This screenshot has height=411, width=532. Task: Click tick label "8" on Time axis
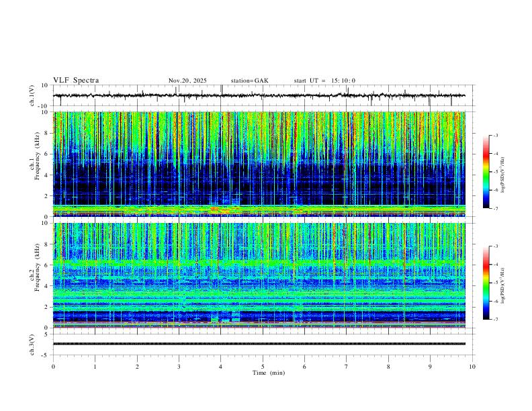click(388, 367)
